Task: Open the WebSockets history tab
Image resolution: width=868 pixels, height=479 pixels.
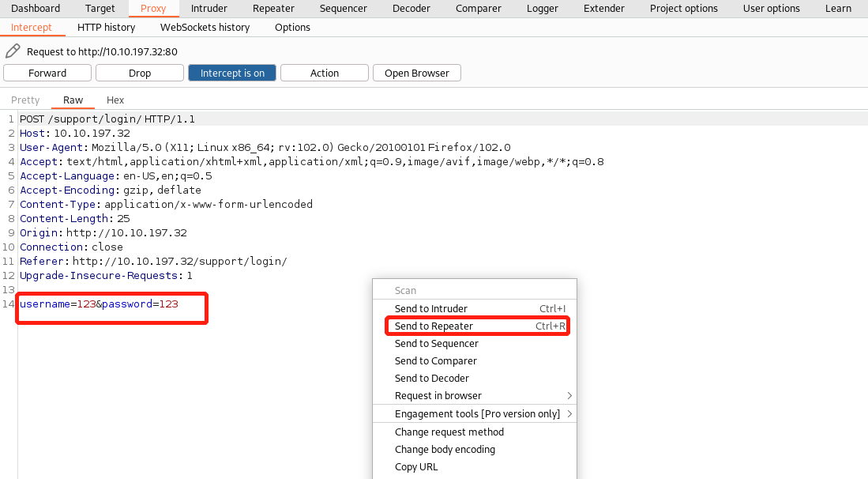Action: click(205, 27)
